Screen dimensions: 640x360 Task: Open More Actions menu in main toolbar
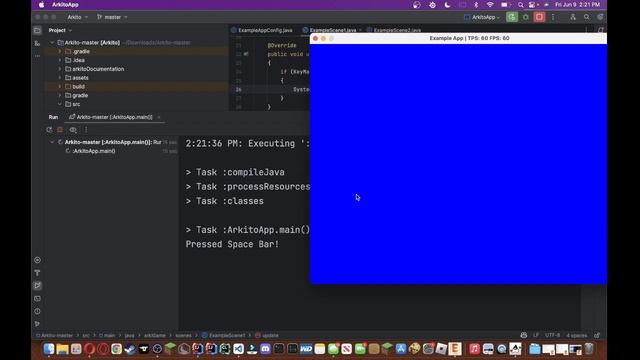click(x=553, y=17)
